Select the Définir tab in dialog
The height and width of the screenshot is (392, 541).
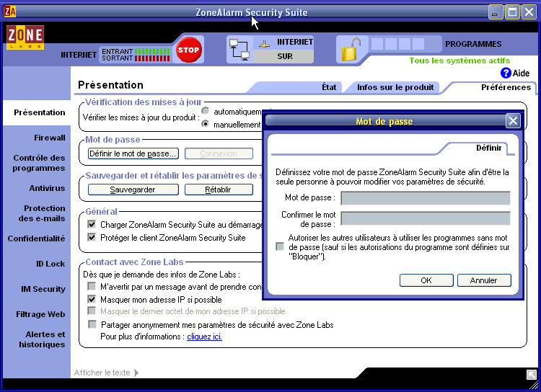(488, 148)
